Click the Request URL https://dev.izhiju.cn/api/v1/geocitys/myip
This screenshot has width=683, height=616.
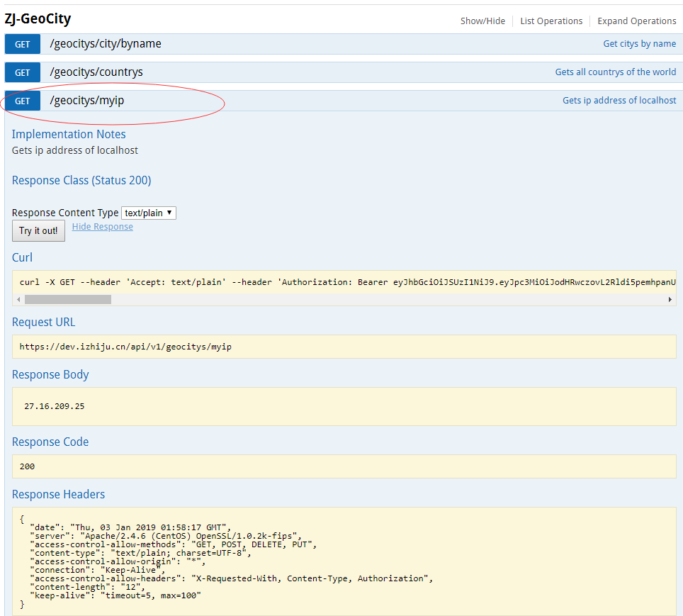pyautogui.click(x=125, y=347)
